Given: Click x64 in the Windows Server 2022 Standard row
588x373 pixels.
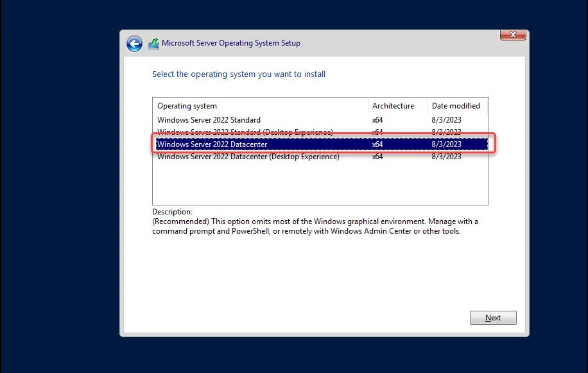Looking at the screenshot, I should (377, 120).
